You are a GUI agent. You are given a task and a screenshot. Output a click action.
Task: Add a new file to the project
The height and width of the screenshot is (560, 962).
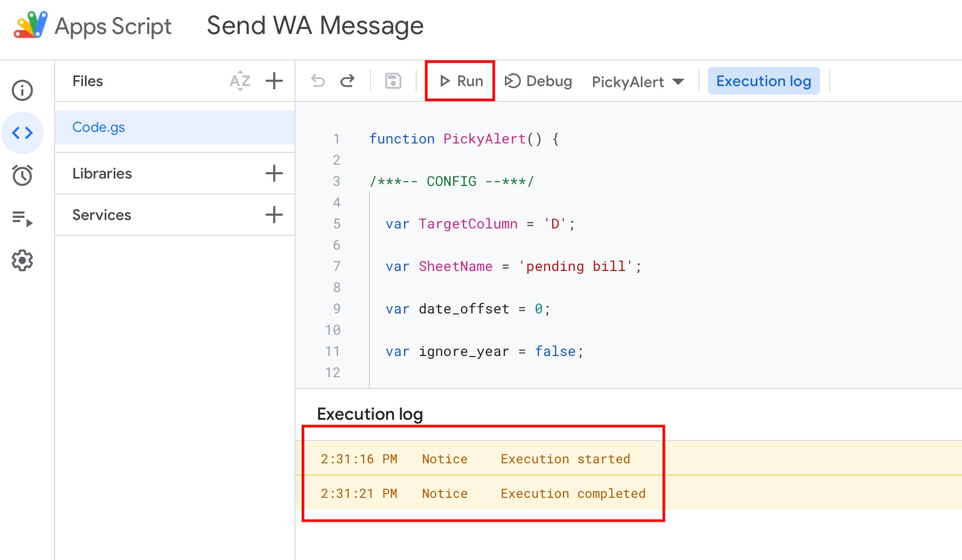coord(274,81)
